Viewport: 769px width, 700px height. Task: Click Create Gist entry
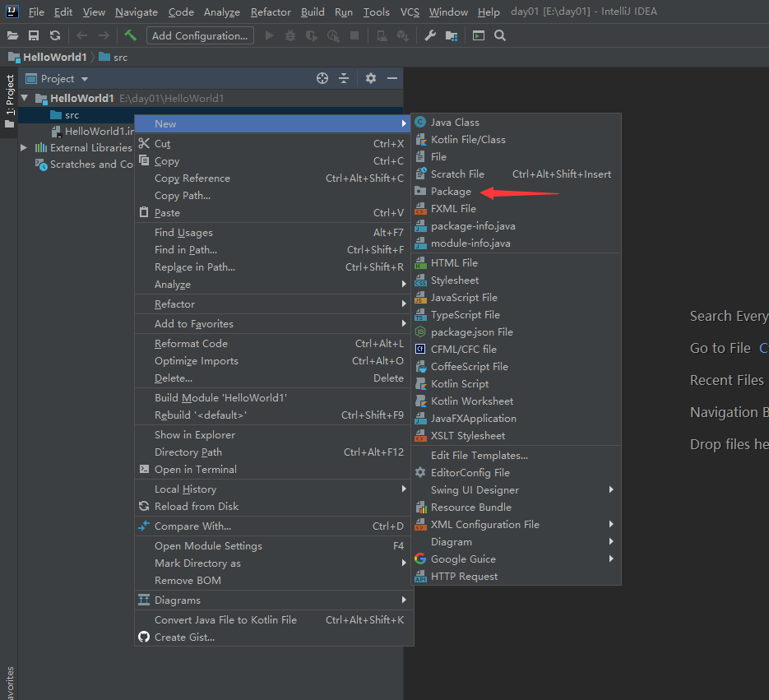point(273,637)
